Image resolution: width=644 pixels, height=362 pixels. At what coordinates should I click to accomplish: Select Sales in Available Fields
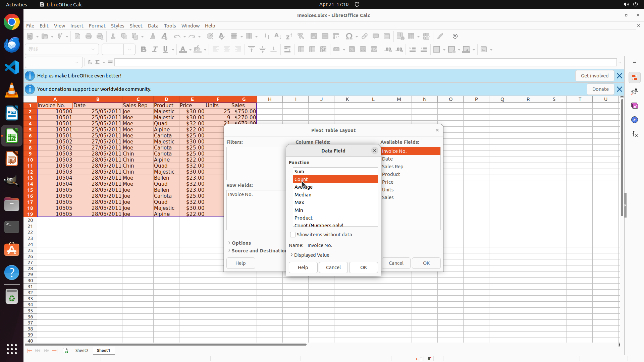pyautogui.click(x=388, y=197)
